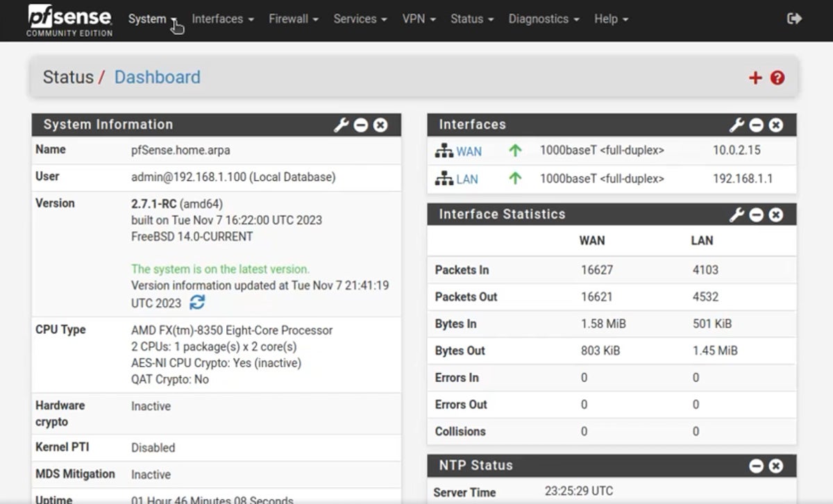Open the Services dropdown menu
Screen dimensions: 833x504
point(360,19)
